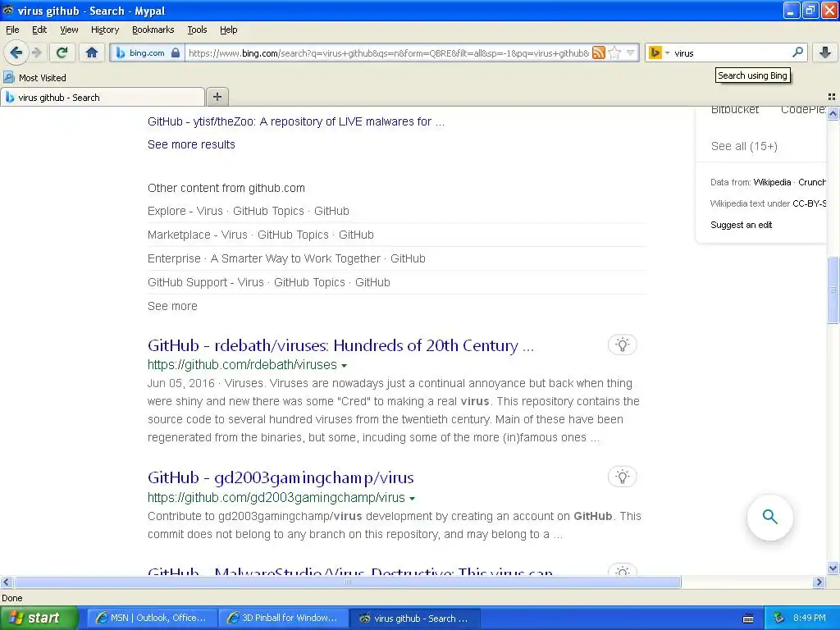Image resolution: width=840 pixels, height=630 pixels.
Task: Open a new tab with plus button
Action: (x=217, y=97)
